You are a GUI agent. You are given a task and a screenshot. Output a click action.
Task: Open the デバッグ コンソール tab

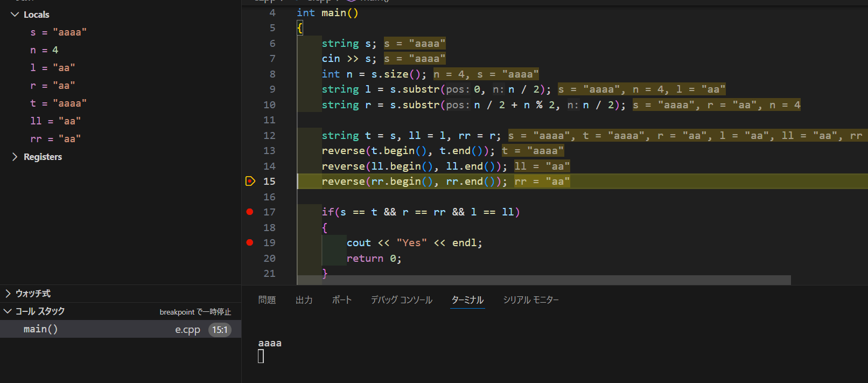tap(402, 300)
